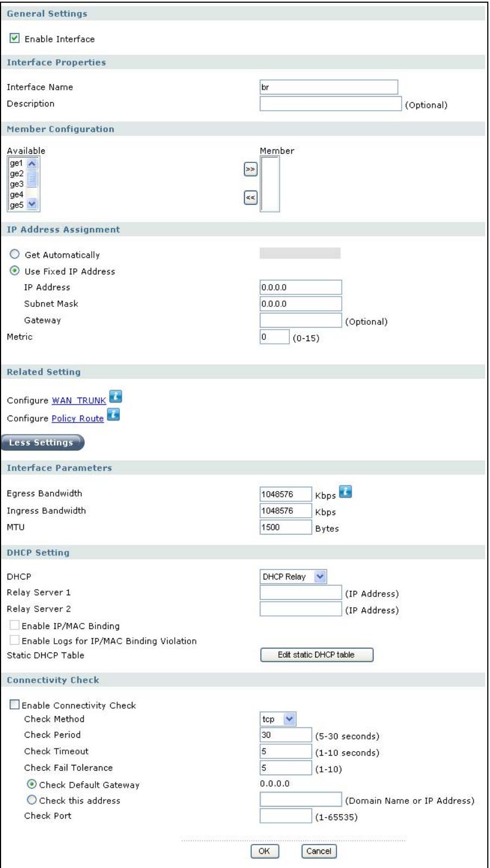Select the Get Automatically radio button
The image size is (490, 868).
[15, 254]
